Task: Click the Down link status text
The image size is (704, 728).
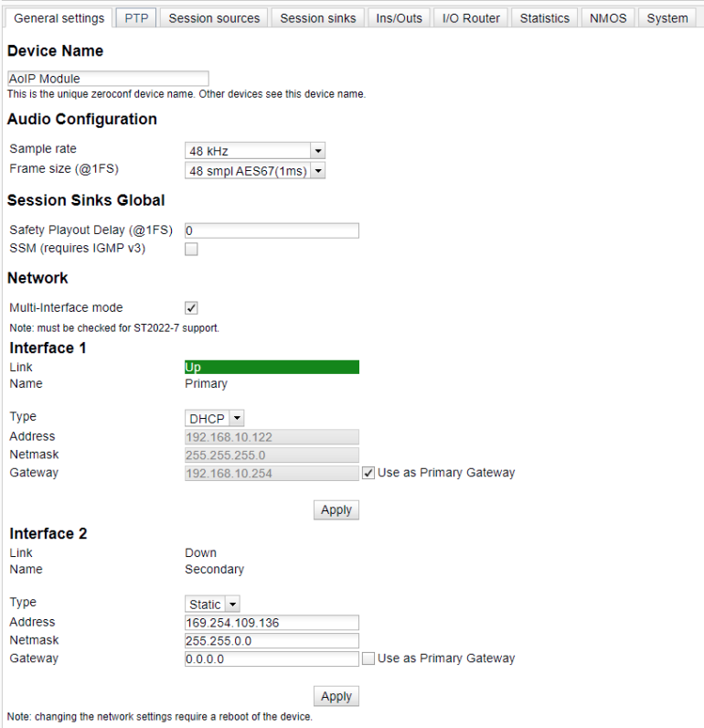Action: click(200, 553)
